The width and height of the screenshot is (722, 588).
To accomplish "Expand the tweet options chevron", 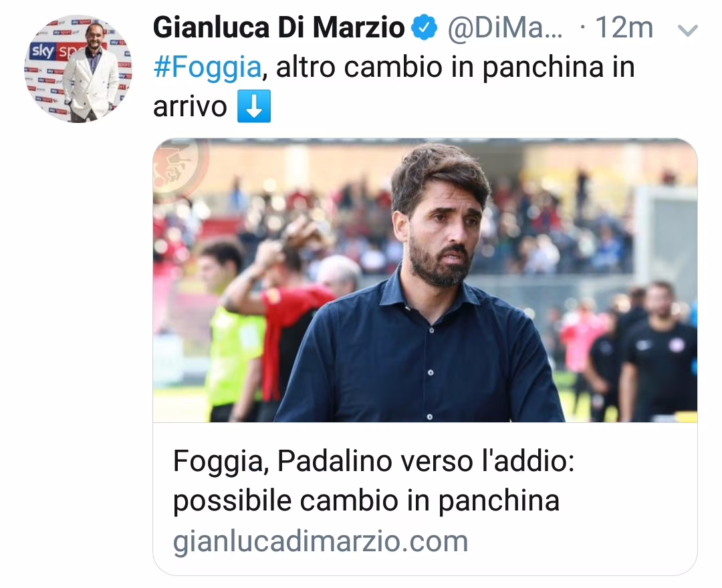I will [688, 30].
